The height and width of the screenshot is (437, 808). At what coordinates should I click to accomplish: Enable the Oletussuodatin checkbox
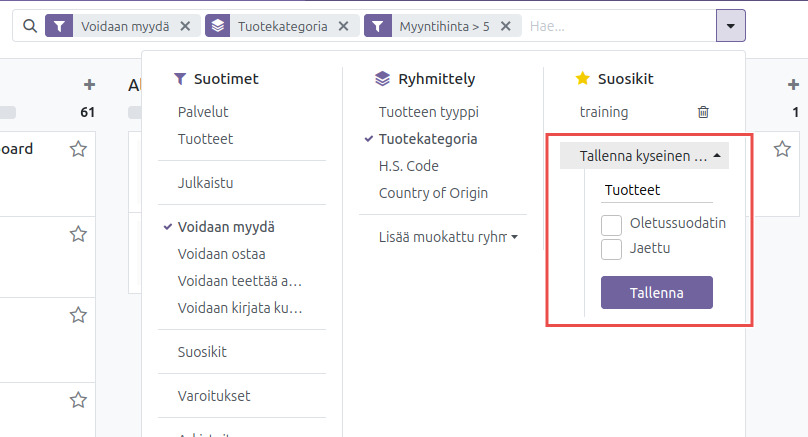click(612, 223)
